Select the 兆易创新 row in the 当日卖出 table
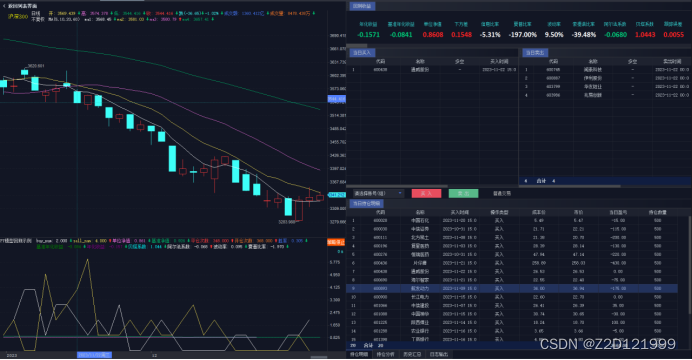This screenshot has height=360, width=692. point(606,95)
